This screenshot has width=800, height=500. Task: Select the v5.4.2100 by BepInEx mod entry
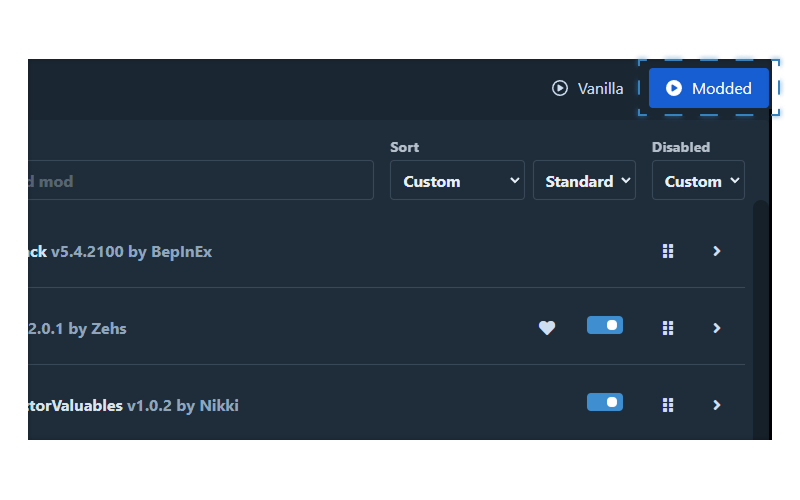point(386,251)
